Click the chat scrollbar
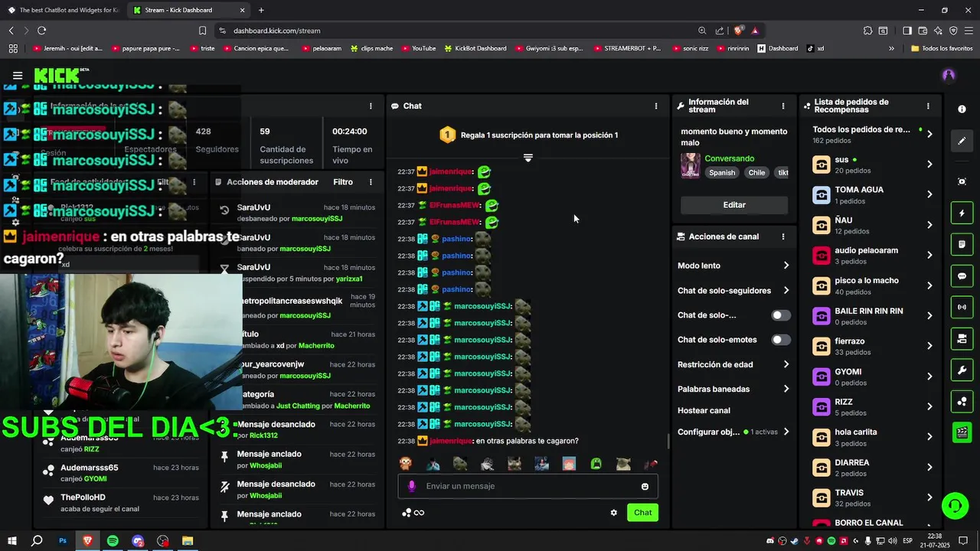The image size is (980, 551). (668, 442)
